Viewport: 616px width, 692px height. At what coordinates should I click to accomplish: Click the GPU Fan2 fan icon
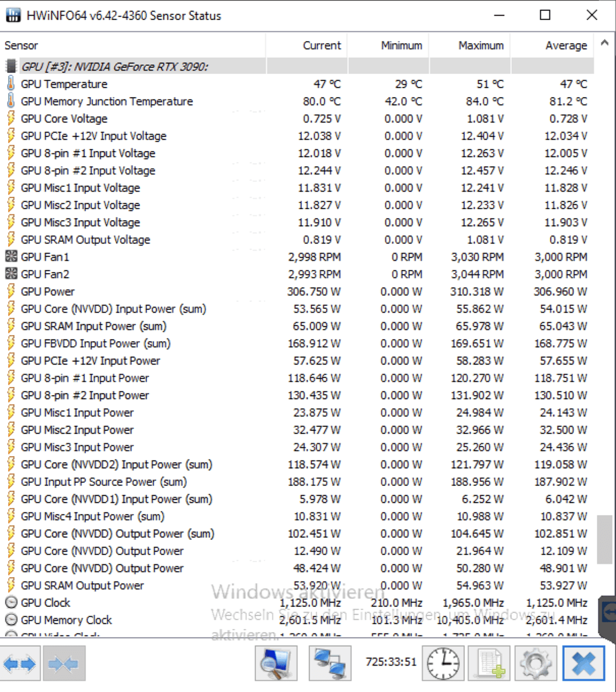point(11,274)
